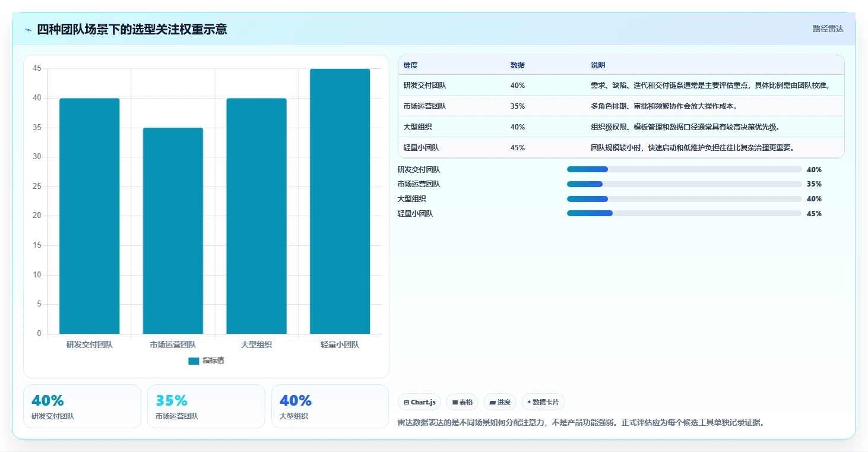Click the 大型组织 progress bar
868x452 pixels.
(x=684, y=199)
